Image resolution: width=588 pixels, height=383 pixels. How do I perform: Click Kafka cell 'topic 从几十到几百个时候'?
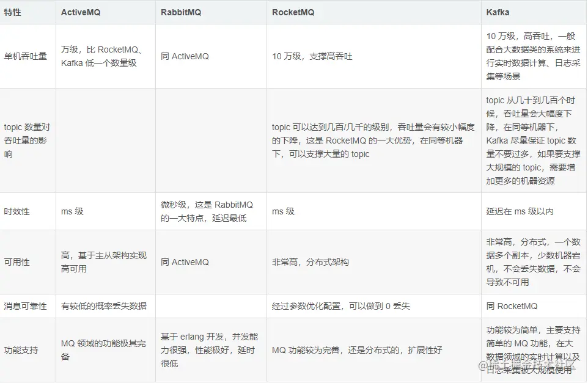[x=533, y=140]
